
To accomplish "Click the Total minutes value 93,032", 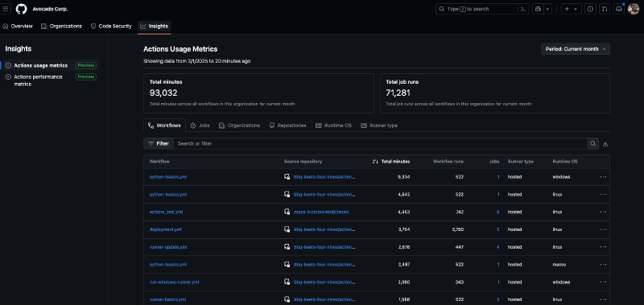I will click(x=163, y=93).
